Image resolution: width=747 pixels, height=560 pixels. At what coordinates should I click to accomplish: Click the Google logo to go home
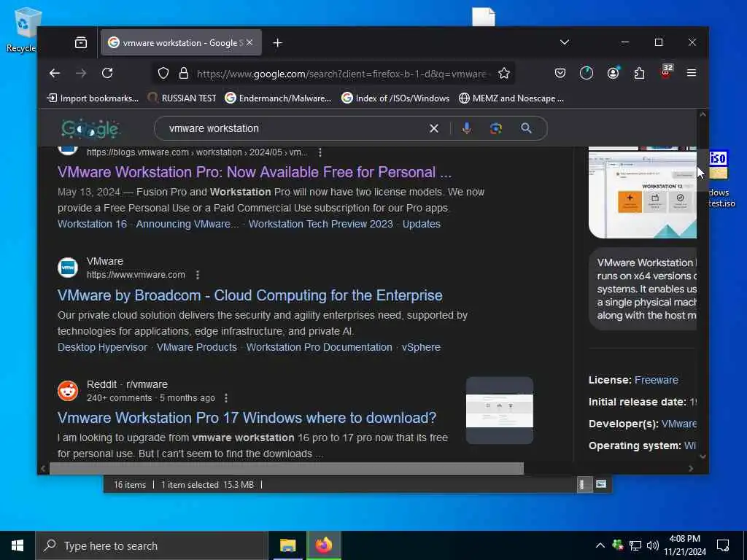[x=90, y=128]
